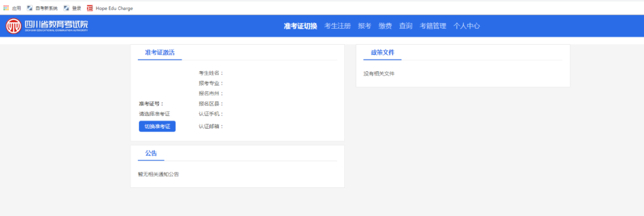This screenshot has height=216, width=644.
Task: Open 个人中心 personal center
Action: (466, 26)
